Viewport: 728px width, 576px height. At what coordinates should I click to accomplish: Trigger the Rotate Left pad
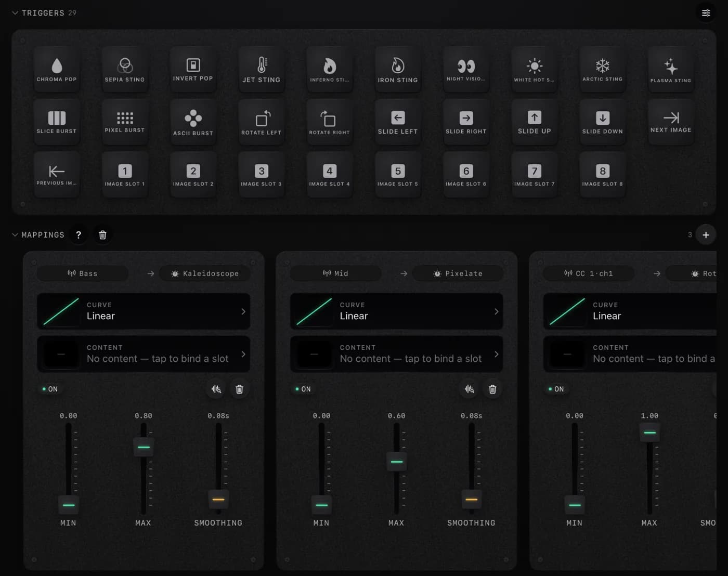(262, 122)
